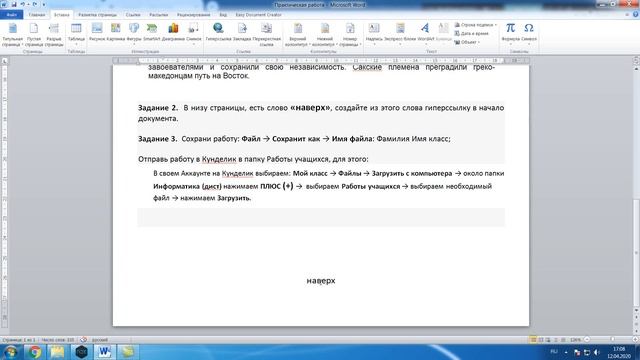
Task: Collapse the ribbon with the caret button
Action: (x=627, y=15)
